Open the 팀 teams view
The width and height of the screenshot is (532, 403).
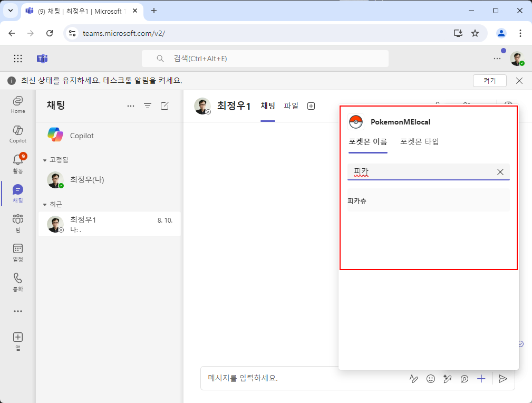(x=17, y=223)
